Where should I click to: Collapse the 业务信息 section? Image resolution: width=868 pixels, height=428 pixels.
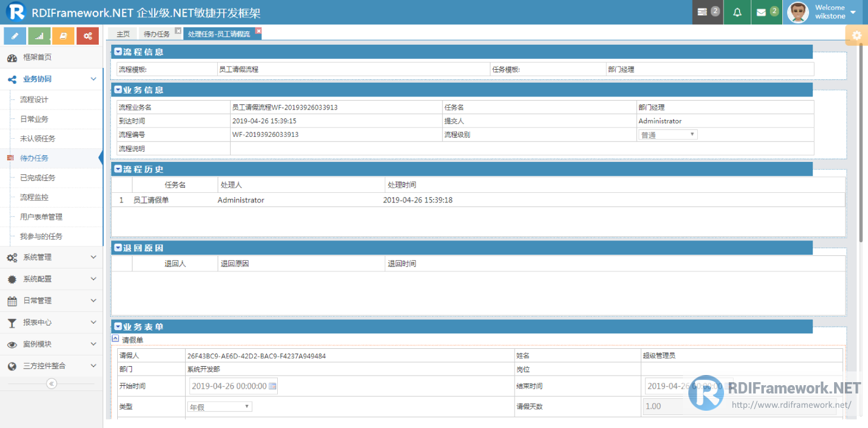tap(118, 90)
